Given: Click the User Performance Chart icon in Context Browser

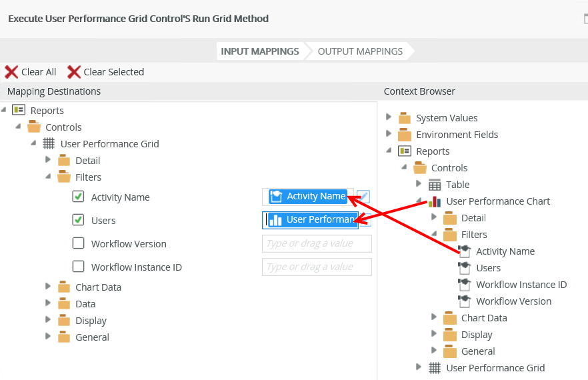Looking at the screenshot, I should click(435, 201).
